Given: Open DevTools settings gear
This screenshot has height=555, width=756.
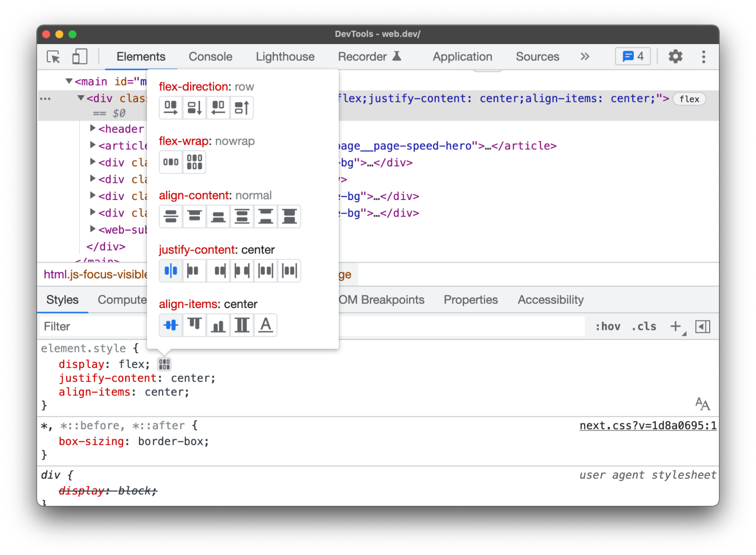Looking at the screenshot, I should (675, 57).
